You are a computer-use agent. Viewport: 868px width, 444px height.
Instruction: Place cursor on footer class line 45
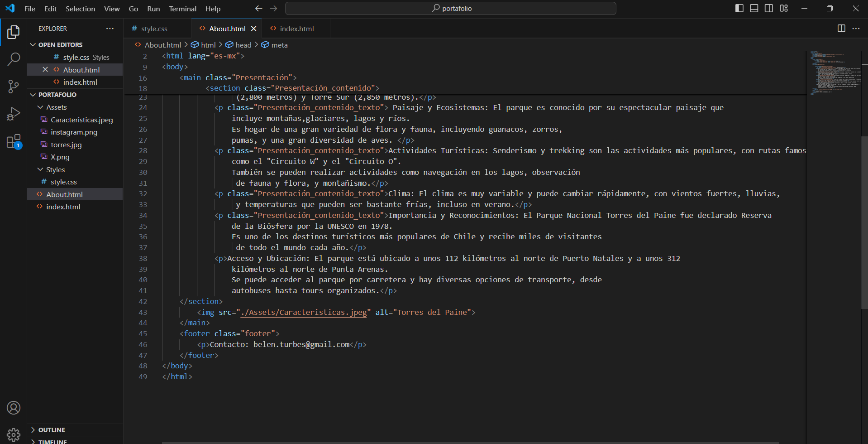pos(229,333)
